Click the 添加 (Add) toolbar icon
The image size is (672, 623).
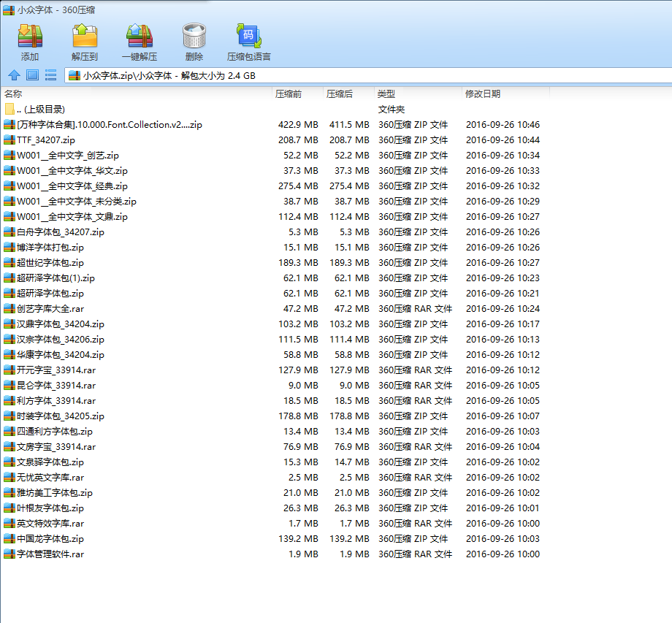pyautogui.click(x=30, y=36)
